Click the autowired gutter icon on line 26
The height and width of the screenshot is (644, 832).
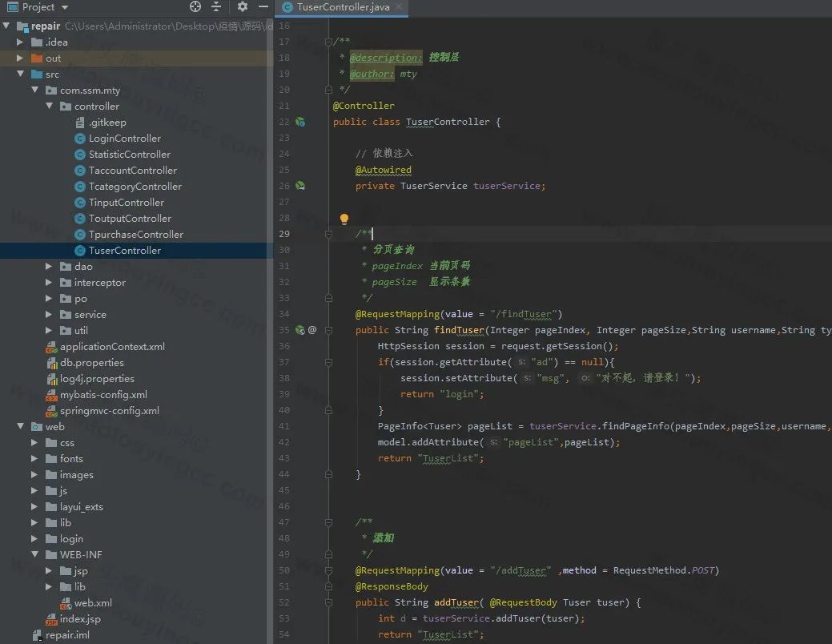[300, 186]
